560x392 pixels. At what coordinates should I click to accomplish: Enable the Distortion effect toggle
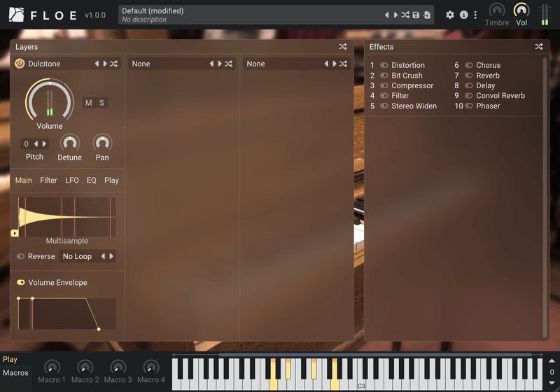pyautogui.click(x=384, y=65)
